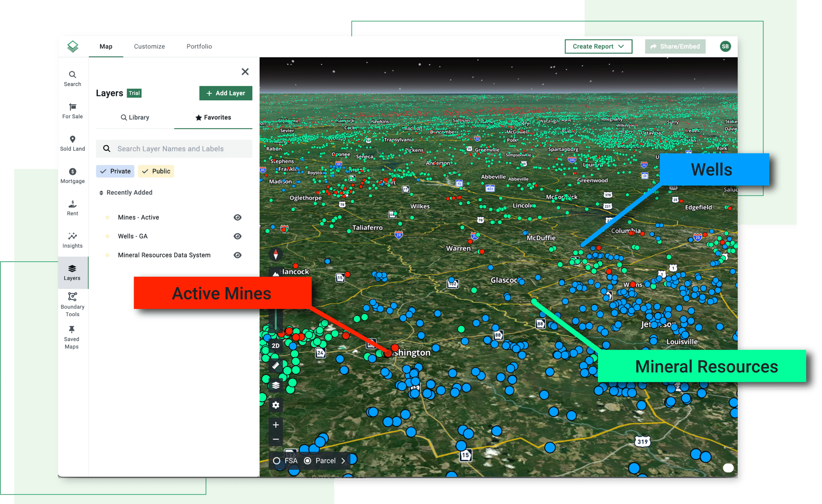Open the map base layers stack icon

tap(276, 385)
